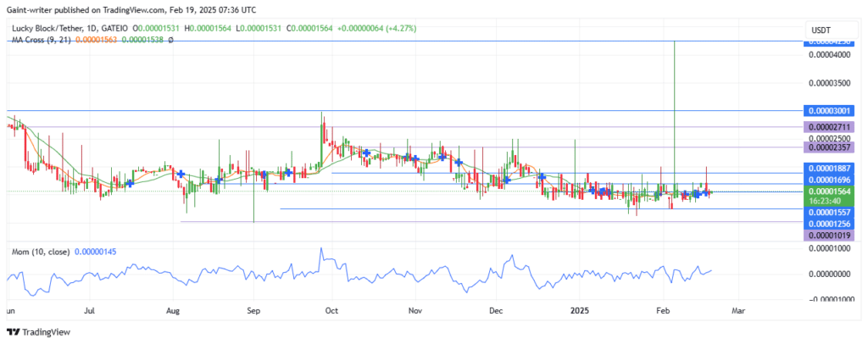
Task: Click the Jul label on time axis
Action: (x=90, y=311)
